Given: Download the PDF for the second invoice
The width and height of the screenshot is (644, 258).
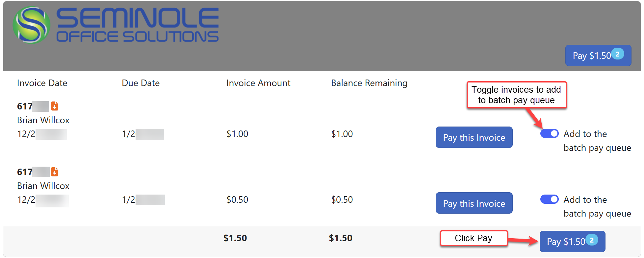Looking at the screenshot, I should tap(55, 172).
